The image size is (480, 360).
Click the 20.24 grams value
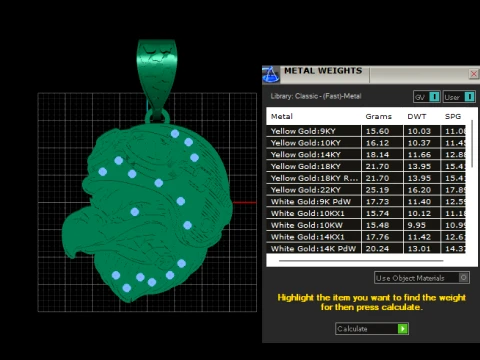[377, 248]
